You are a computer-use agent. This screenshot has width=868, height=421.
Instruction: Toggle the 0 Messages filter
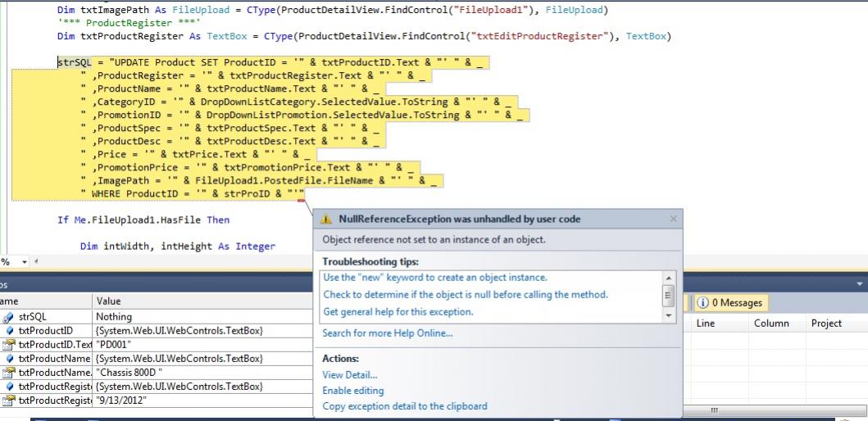(729, 303)
